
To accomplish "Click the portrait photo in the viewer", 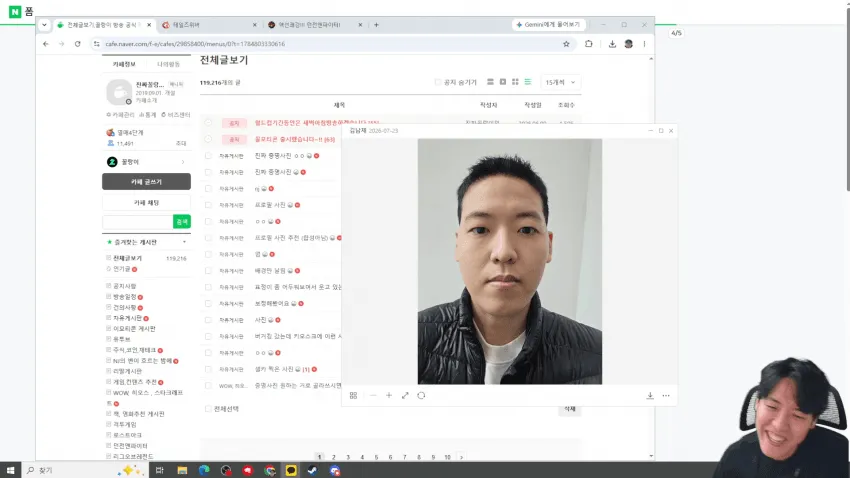I will (510, 261).
